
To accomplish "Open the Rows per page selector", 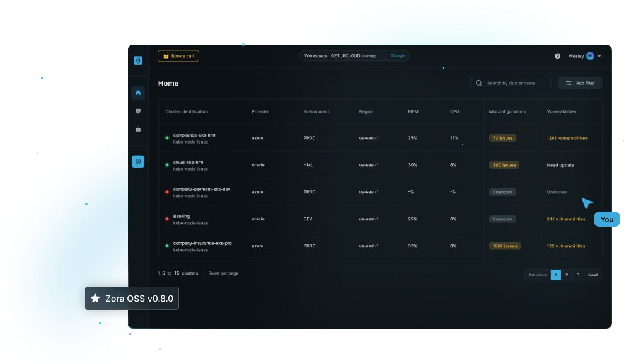I will coord(223,273).
